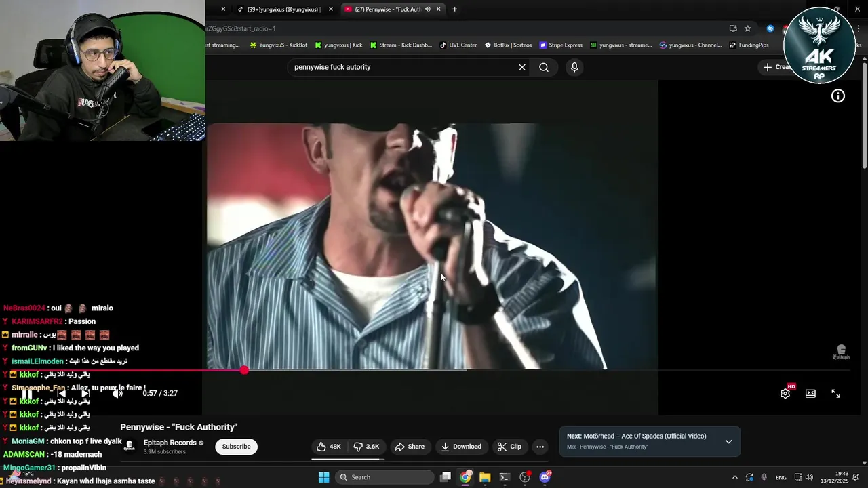This screenshot has height=488, width=868.
Task: Change ENG input language
Action: 781,477
